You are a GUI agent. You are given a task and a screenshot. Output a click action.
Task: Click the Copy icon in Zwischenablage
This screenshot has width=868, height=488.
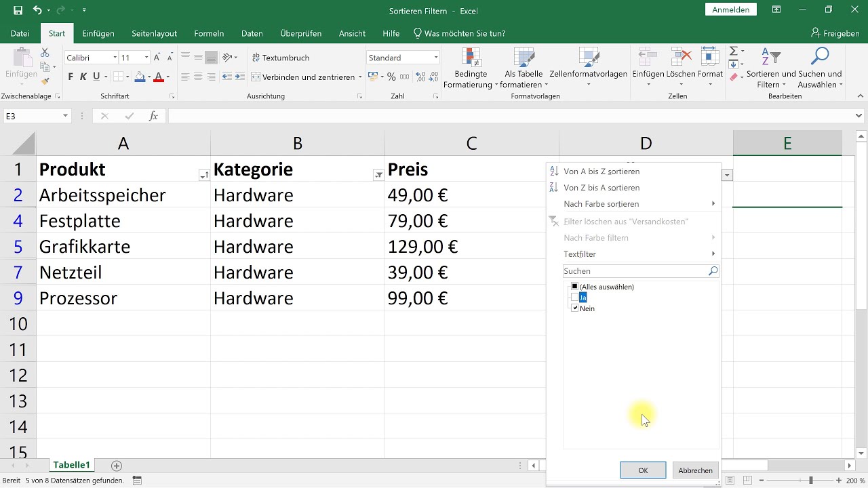(x=45, y=66)
